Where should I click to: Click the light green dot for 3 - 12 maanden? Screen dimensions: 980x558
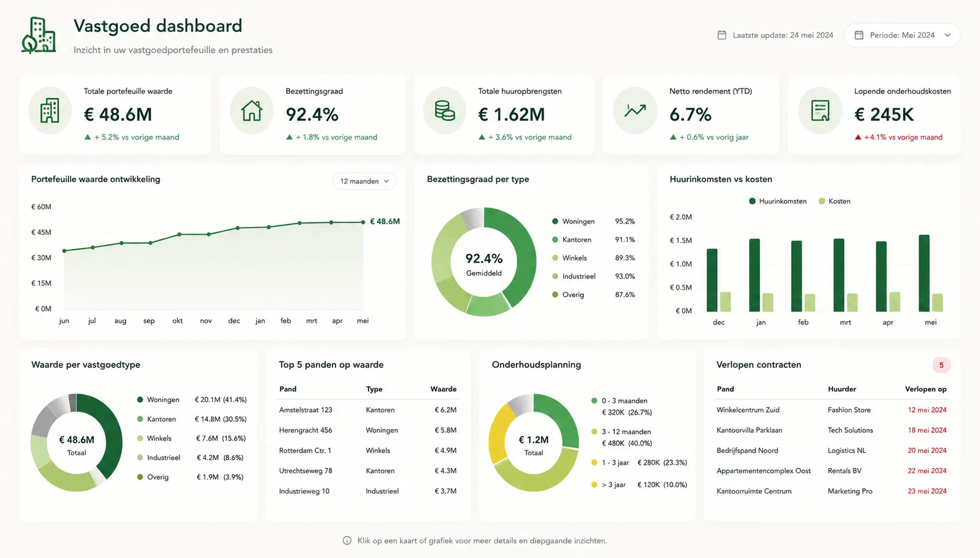pyautogui.click(x=594, y=432)
